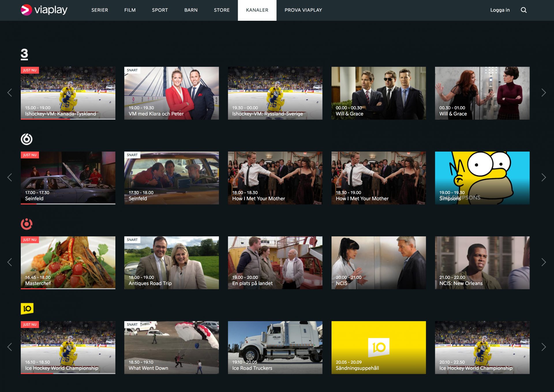
Task: Click progress bar under Kanada-Tyskland tile
Action: tap(68, 119)
